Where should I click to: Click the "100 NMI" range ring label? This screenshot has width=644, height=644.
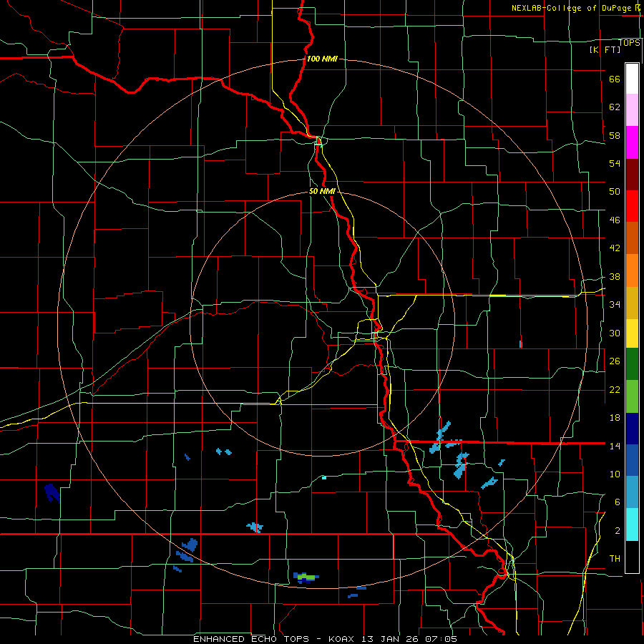pyautogui.click(x=322, y=59)
